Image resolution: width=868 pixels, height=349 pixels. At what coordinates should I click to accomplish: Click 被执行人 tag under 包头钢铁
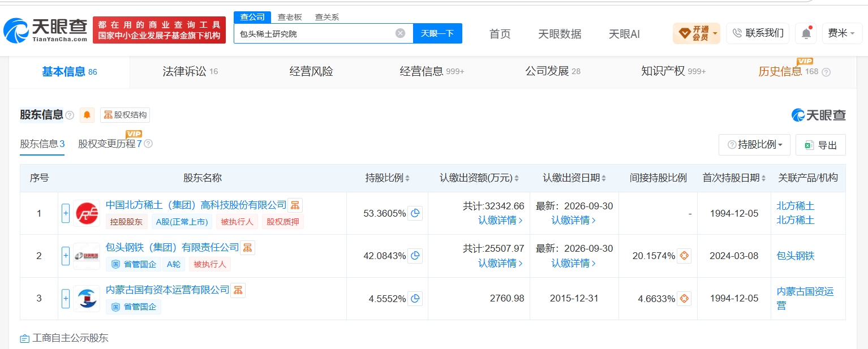point(210,264)
